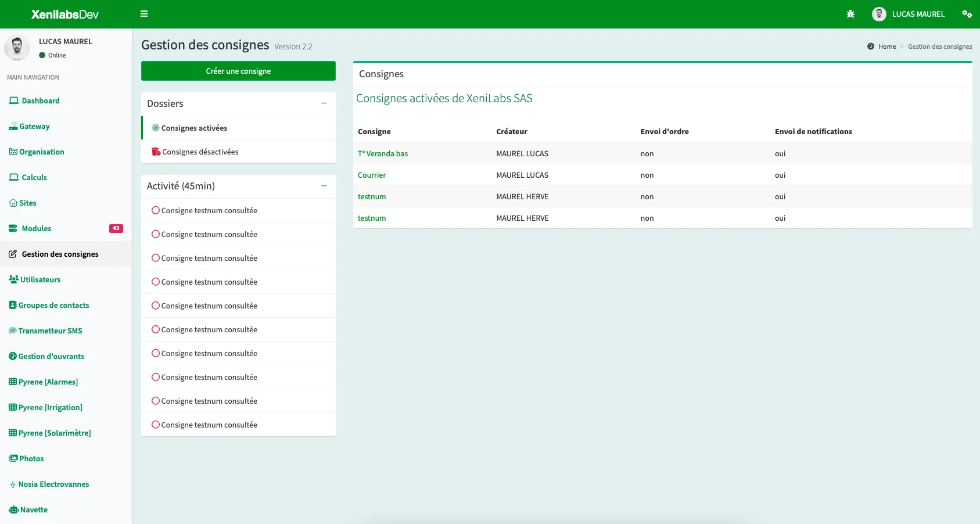The width and height of the screenshot is (980, 524).
Task: Open the bug report icon in header
Action: [x=850, y=14]
